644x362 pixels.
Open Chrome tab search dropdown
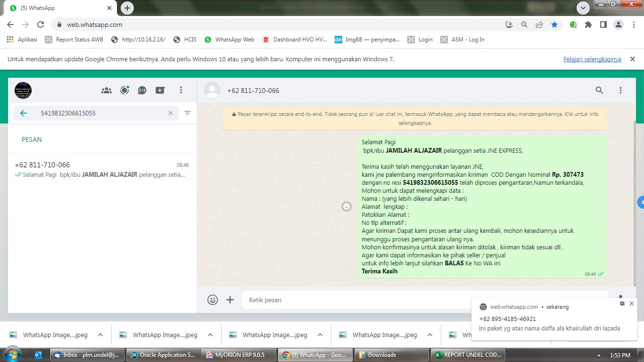pos(583,8)
